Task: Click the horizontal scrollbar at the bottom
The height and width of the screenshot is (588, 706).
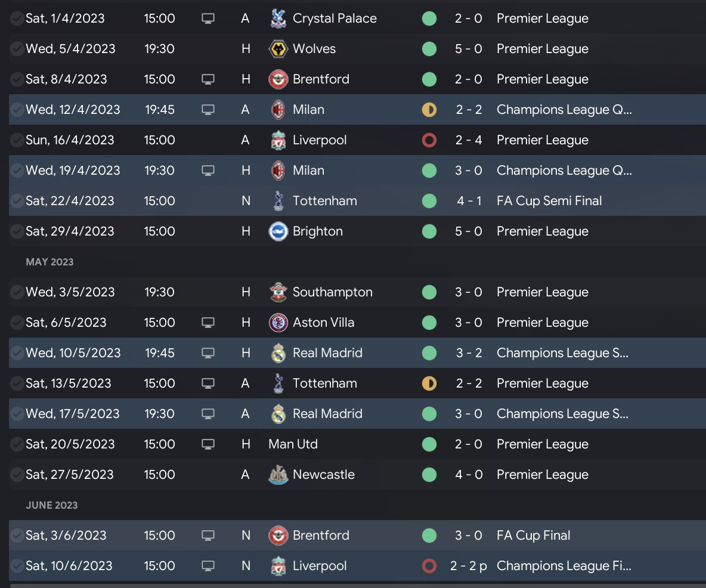Action: point(358,586)
